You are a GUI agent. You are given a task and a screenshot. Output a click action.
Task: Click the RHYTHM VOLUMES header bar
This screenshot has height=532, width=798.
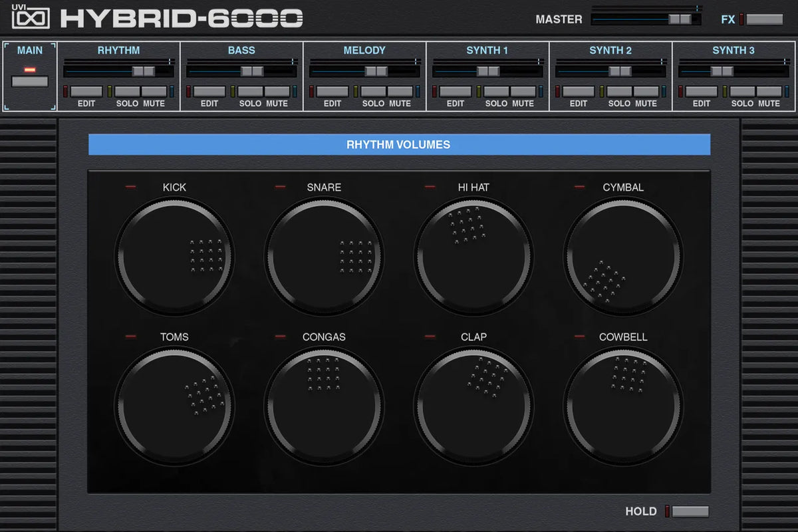click(x=399, y=144)
